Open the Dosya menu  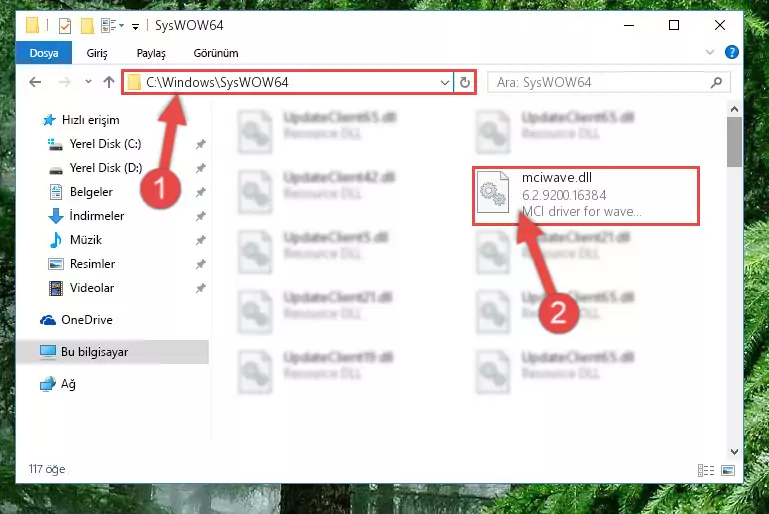44,53
